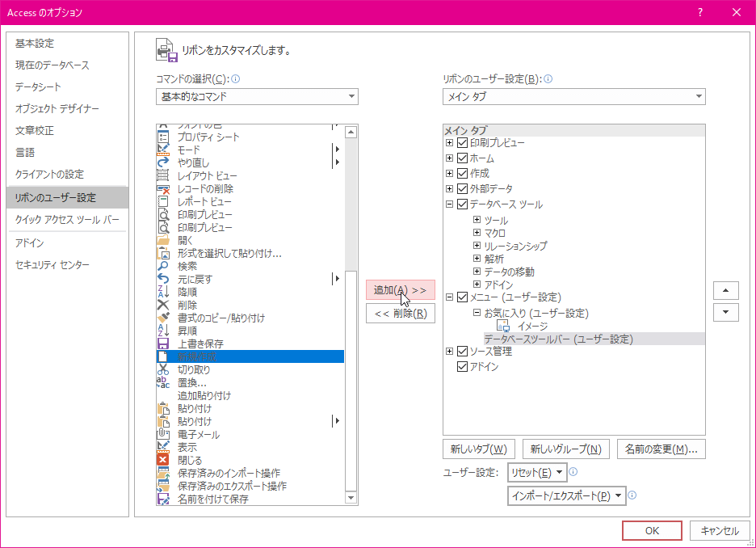Move selected item up with arrow button

[x=725, y=290]
